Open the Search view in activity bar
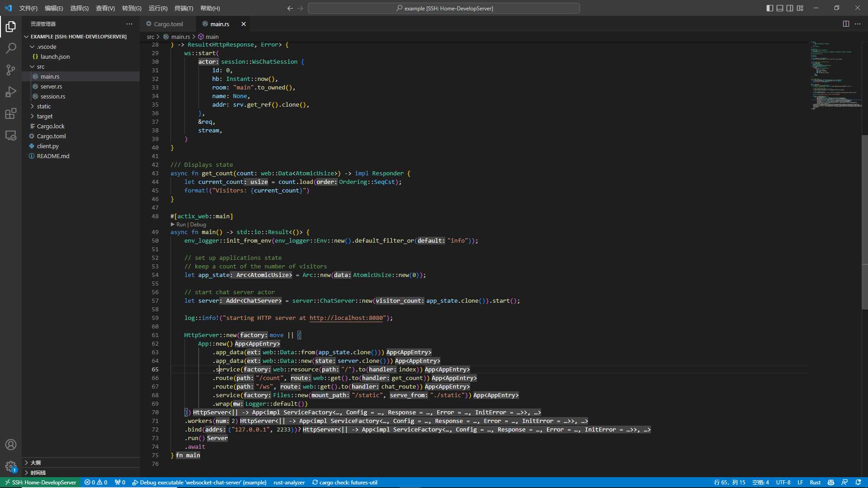The width and height of the screenshot is (868, 488). click(11, 48)
